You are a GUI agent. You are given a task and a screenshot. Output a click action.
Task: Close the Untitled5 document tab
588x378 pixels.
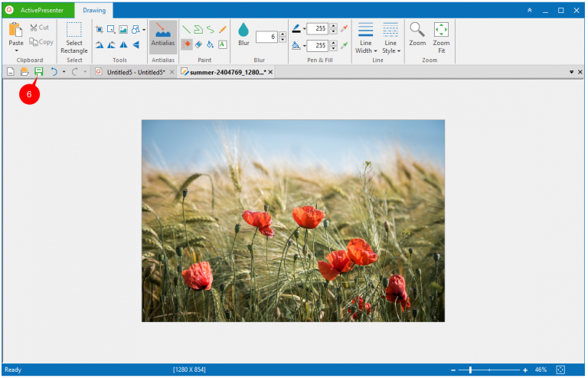point(171,72)
